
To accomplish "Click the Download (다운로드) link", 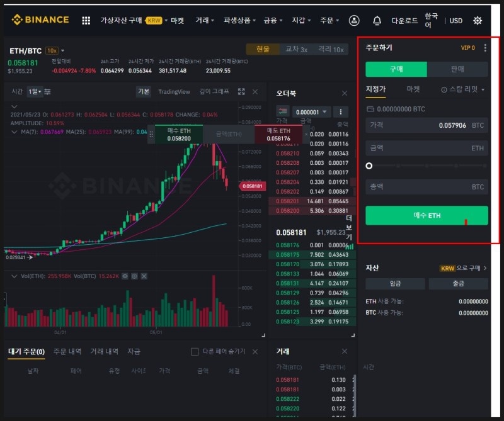I will pyautogui.click(x=404, y=21).
